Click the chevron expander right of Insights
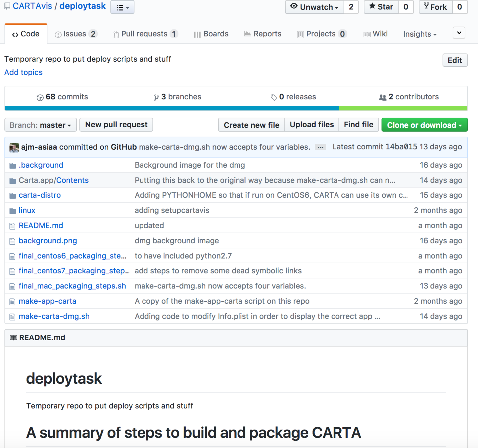 [459, 33]
